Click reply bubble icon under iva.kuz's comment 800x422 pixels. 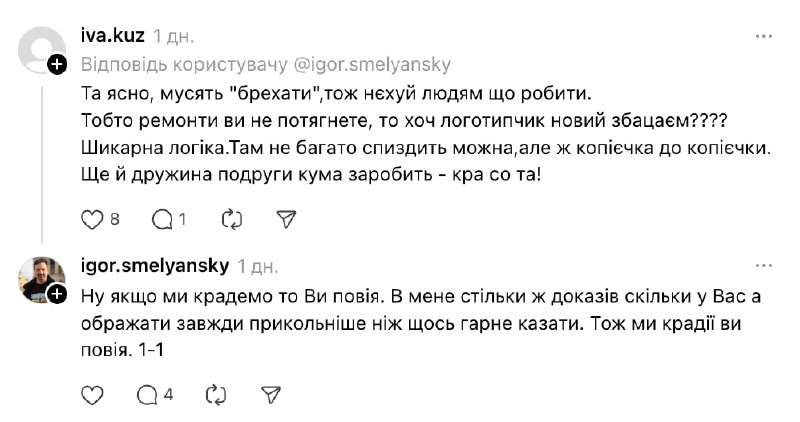[161, 218]
